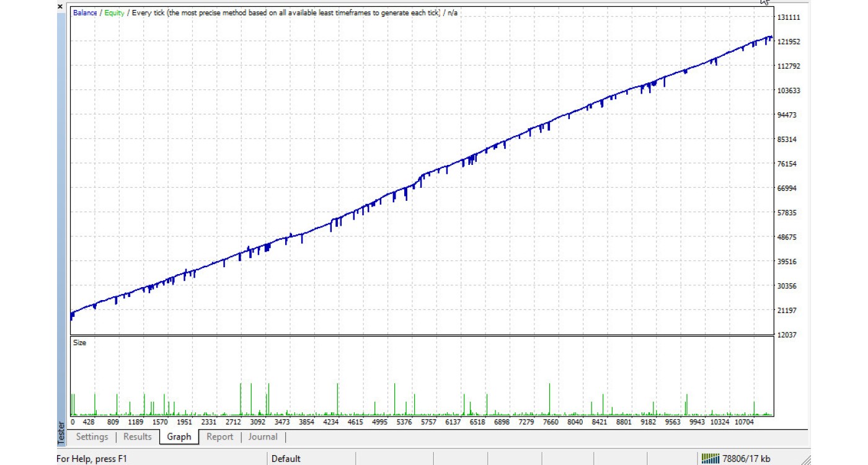The image size is (868, 465).
Task: Open the Settings tab
Action: click(x=92, y=437)
